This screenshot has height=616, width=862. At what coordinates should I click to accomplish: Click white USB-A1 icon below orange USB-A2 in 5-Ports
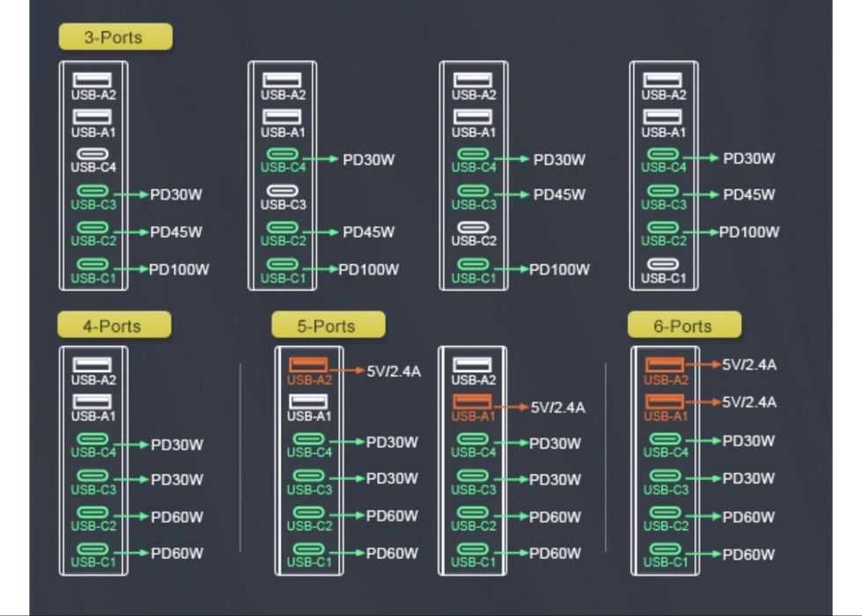[308, 401]
